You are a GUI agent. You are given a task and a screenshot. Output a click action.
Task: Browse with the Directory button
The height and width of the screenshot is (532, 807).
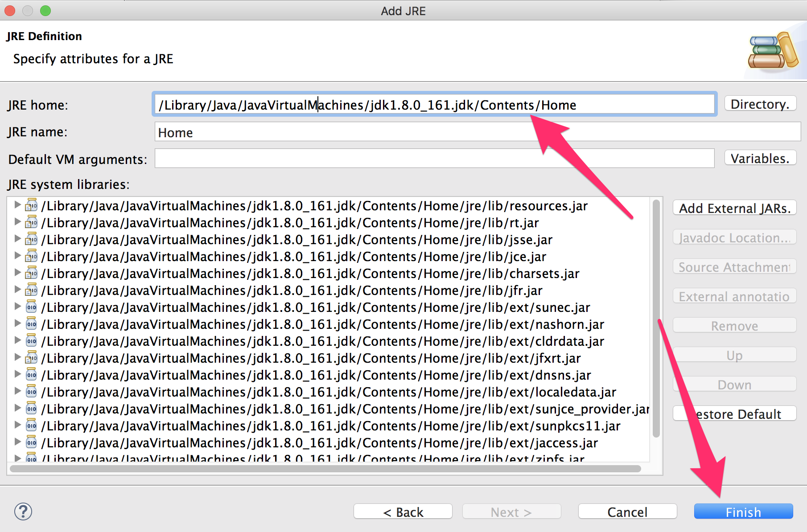point(760,104)
